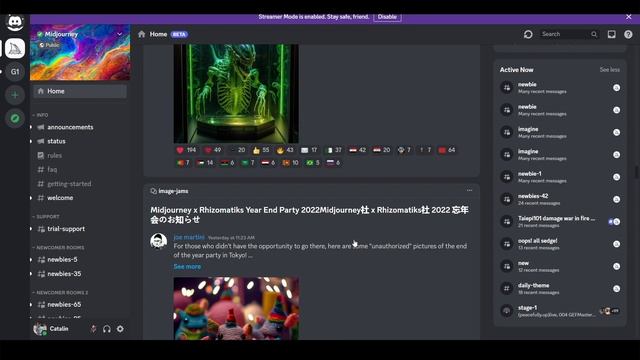Open Explore Discoverable Servers compass icon
The height and width of the screenshot is (360, 640).
15,118
